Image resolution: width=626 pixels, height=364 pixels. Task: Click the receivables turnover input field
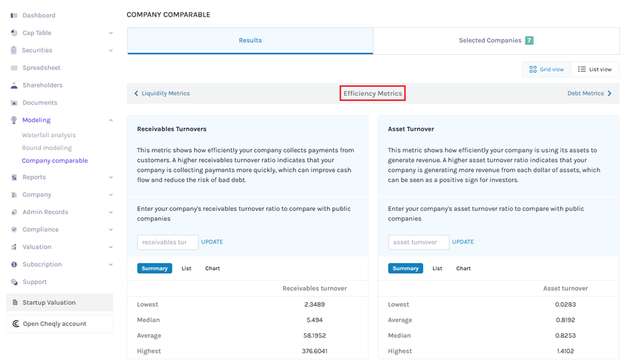pos(167,242)
